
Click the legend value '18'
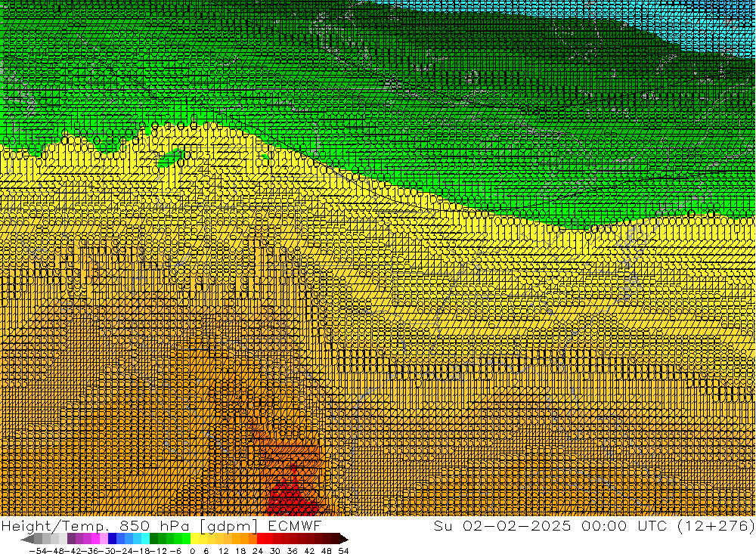[x=240, y=551]
